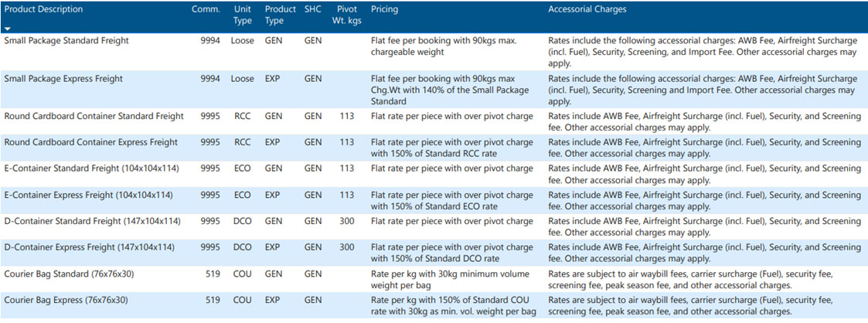Select Small Package Standard Freight row
868x323 pixels.
click(x=434, y=52)
